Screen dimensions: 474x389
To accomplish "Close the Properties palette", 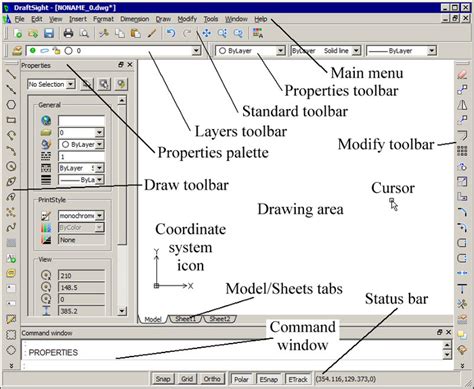I will coord(130,65).
